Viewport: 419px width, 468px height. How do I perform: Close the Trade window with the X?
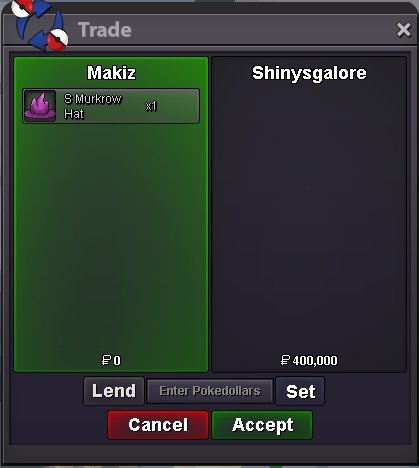pos(404,30)
